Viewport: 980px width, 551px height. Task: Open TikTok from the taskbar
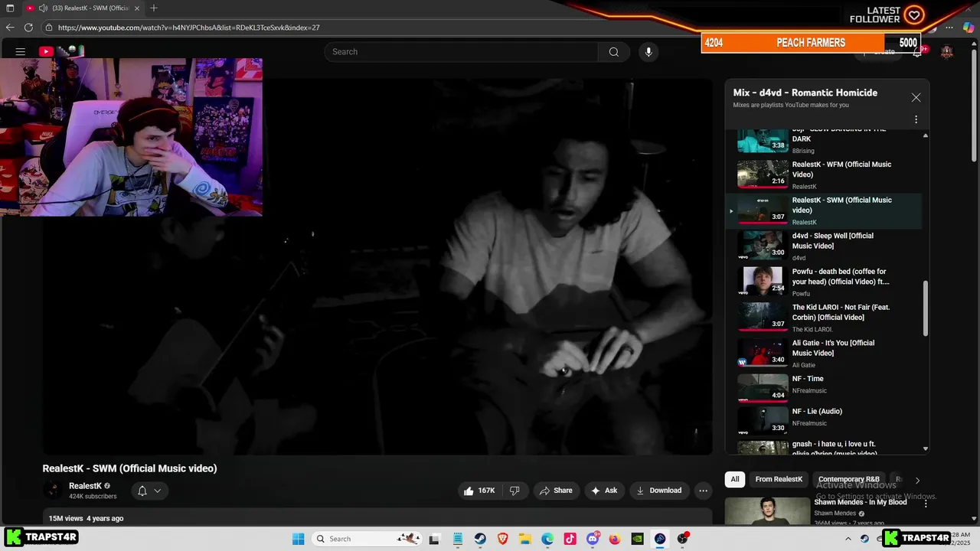coord(570,539)
